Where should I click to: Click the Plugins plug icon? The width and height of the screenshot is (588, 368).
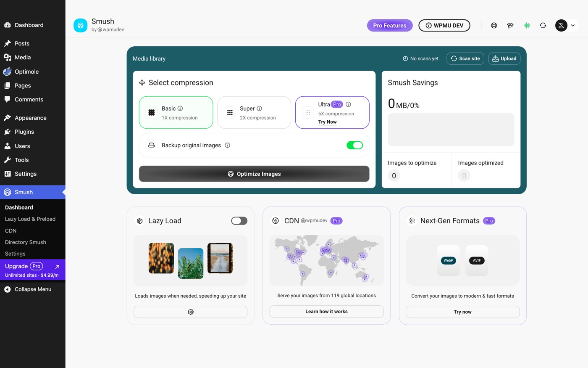point(8,132)
